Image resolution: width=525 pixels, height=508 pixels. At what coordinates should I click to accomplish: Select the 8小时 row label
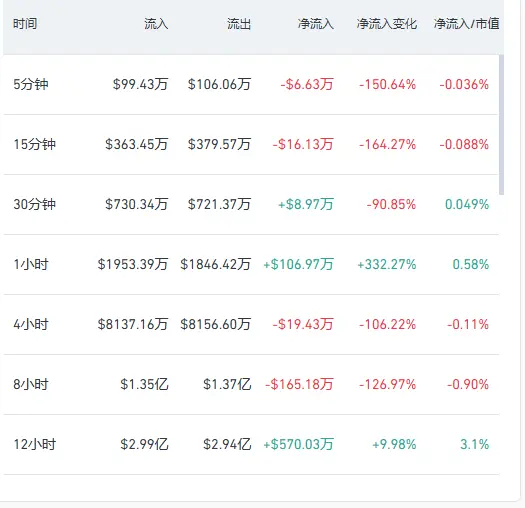click(31, 384)
